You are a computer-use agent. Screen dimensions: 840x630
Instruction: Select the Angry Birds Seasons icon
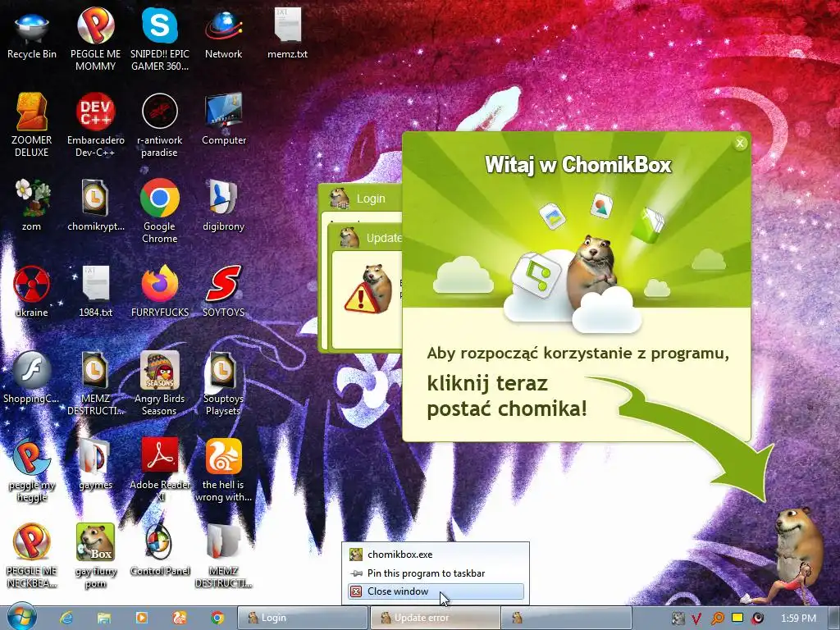coord(160,384)
